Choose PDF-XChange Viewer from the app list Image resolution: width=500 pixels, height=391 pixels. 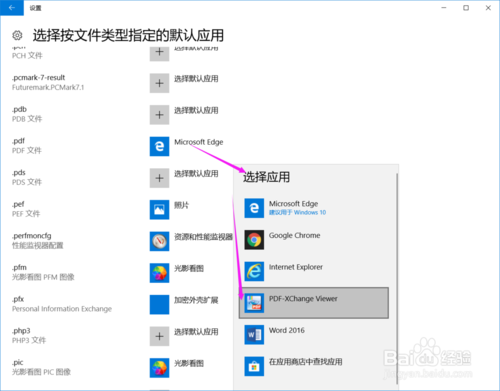(x=314, y=303)
